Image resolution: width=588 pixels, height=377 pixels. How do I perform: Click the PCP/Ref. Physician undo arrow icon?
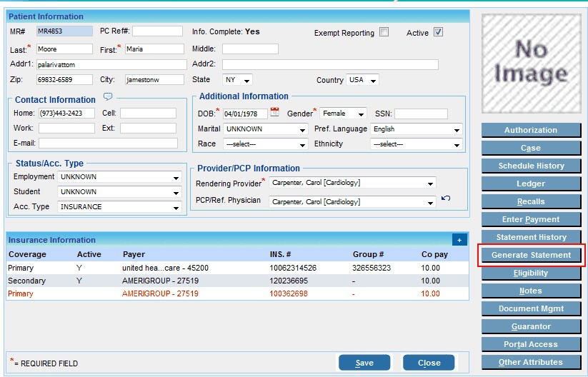pyautogui.click(x=446, y=198)
